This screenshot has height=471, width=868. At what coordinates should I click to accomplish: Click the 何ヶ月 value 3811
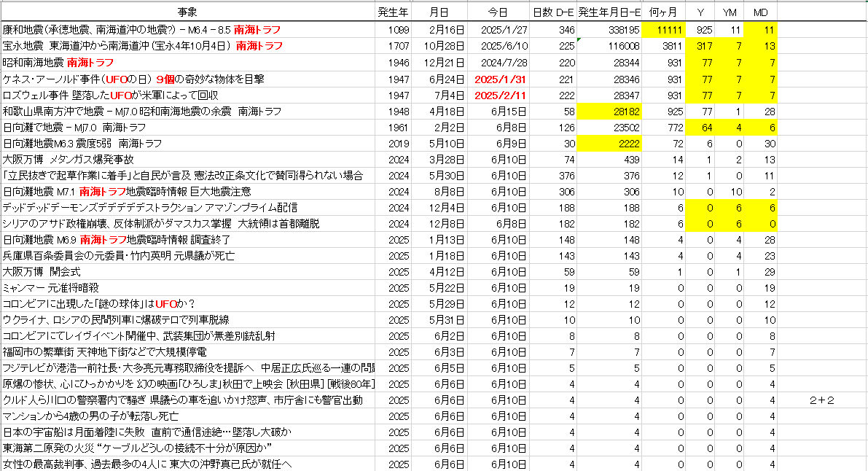(x=663, y=45)
